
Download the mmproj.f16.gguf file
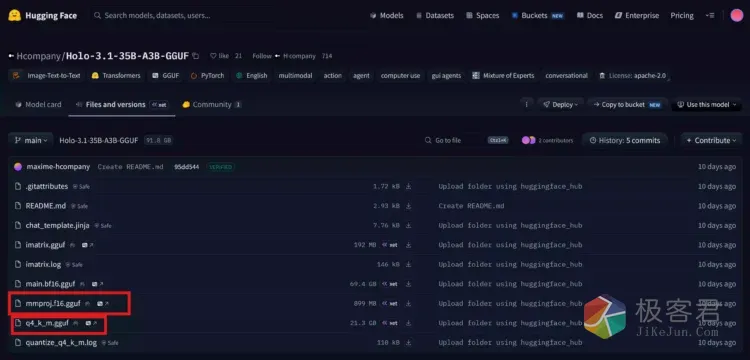(x=408, y=304)
